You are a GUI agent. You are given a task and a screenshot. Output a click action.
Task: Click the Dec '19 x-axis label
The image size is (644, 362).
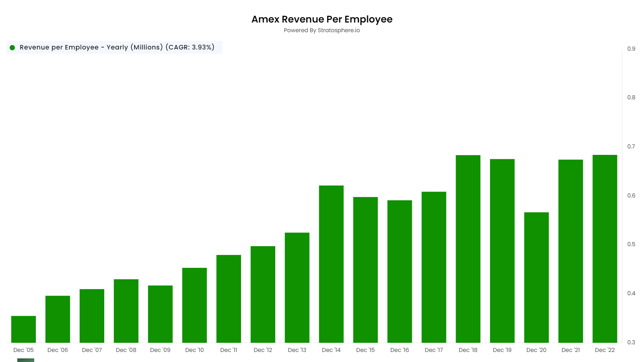pos(502,350)
